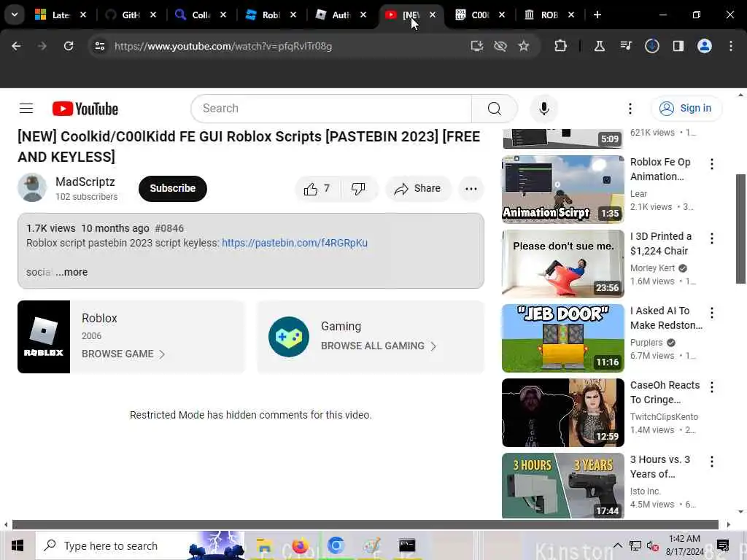Image resolution: width=747 pixels, height=560 pixels.
Task: Reload the current page
Action: click(69, 46)
